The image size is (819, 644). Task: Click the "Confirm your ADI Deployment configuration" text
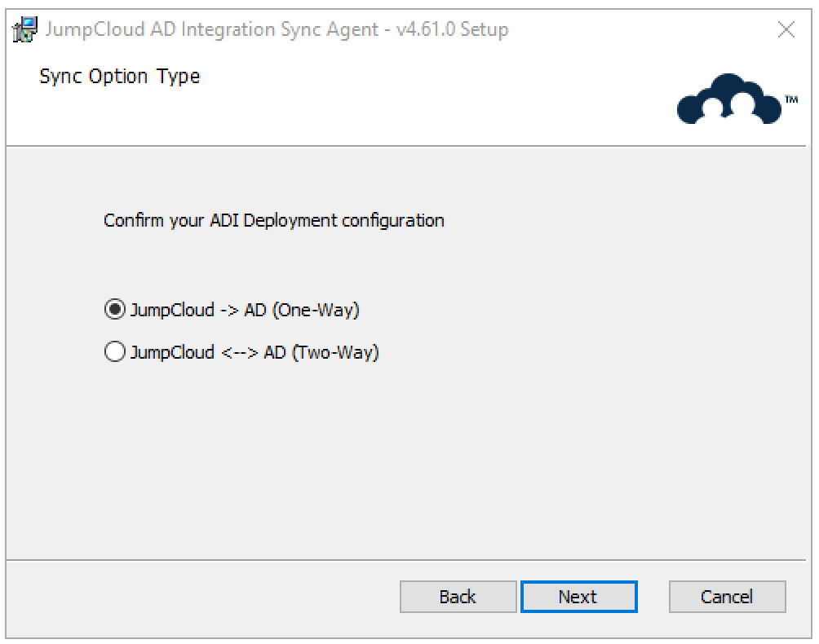[x=273, y=221]
